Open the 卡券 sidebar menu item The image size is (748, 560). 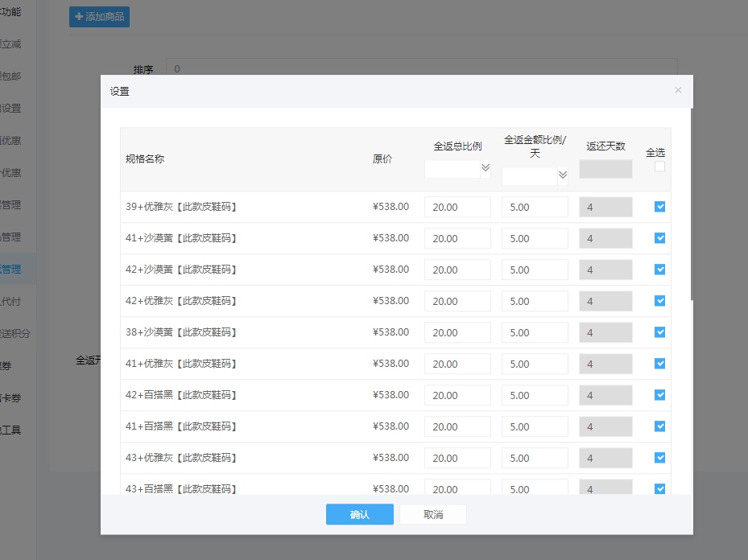point(10,398)
